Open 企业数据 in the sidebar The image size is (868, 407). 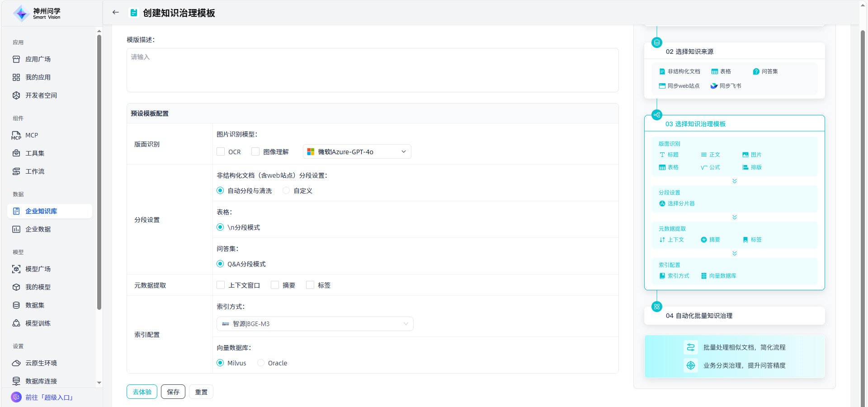pos(38,229)
